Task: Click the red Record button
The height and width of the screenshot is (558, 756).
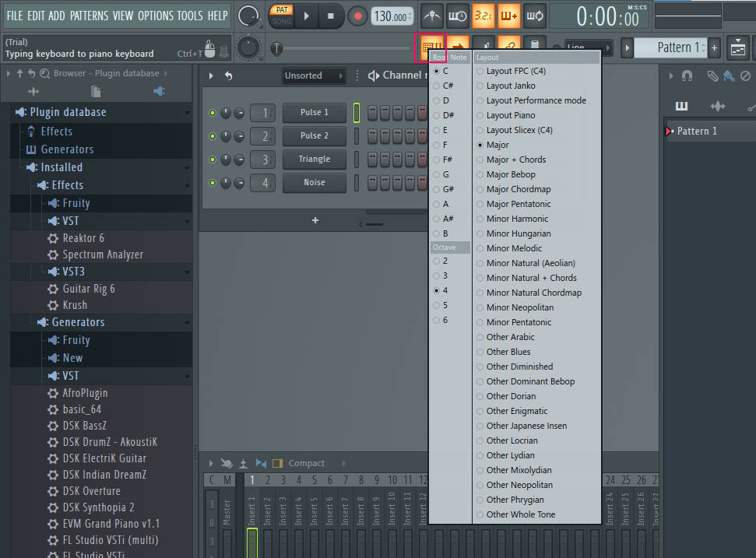Action: coord(357,16)
